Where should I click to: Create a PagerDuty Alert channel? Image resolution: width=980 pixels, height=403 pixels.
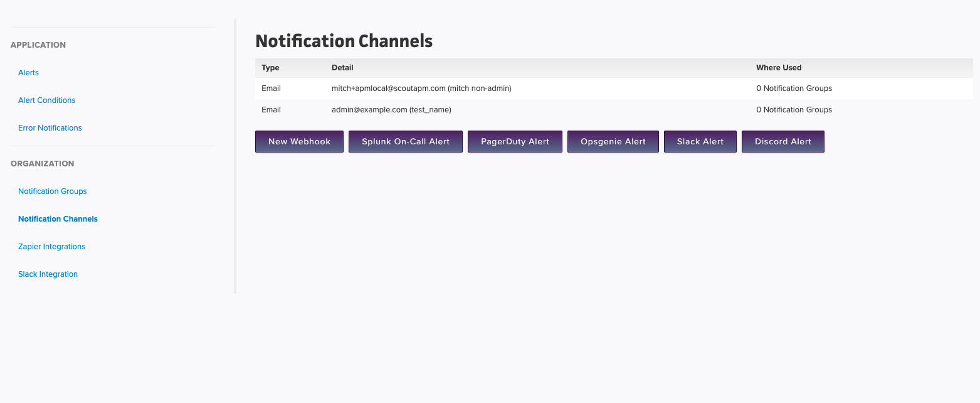515,141
